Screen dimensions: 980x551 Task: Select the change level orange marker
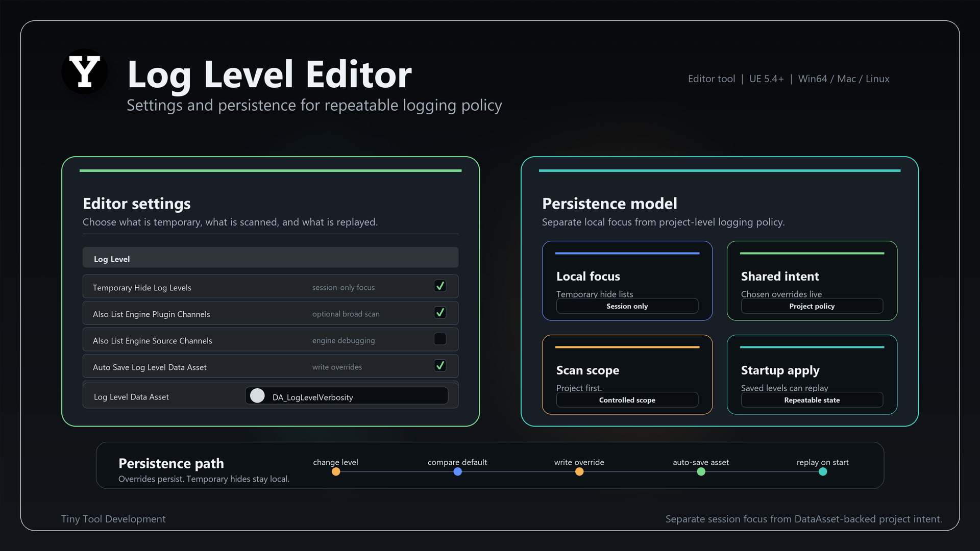pos(336,472)
